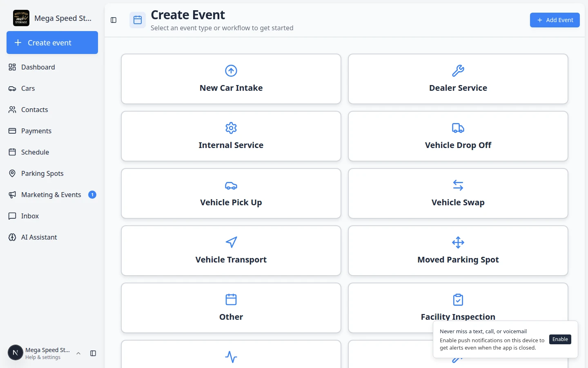588x368 pixels.
Task: Click the New Car Intake arrow-up icon
Action: tap(231, 71)
